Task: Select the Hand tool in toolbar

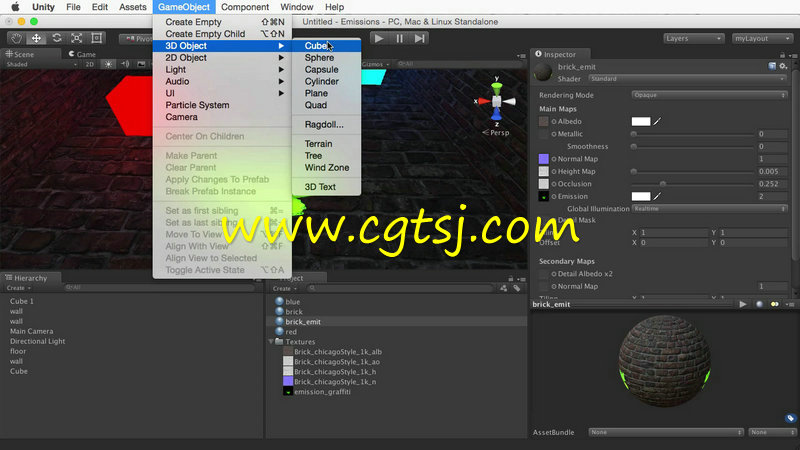Action: pyautogui.click(x=16, y=38)
